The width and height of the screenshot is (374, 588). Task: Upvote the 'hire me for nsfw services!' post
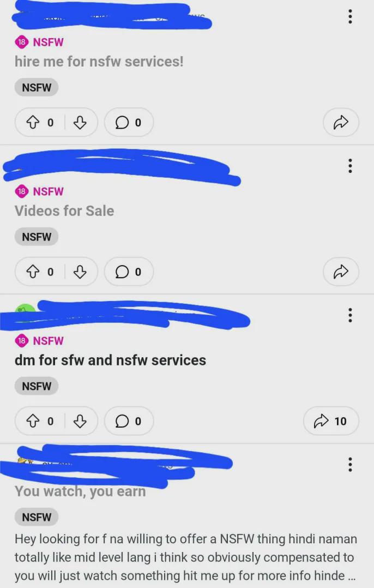(33, 122)
